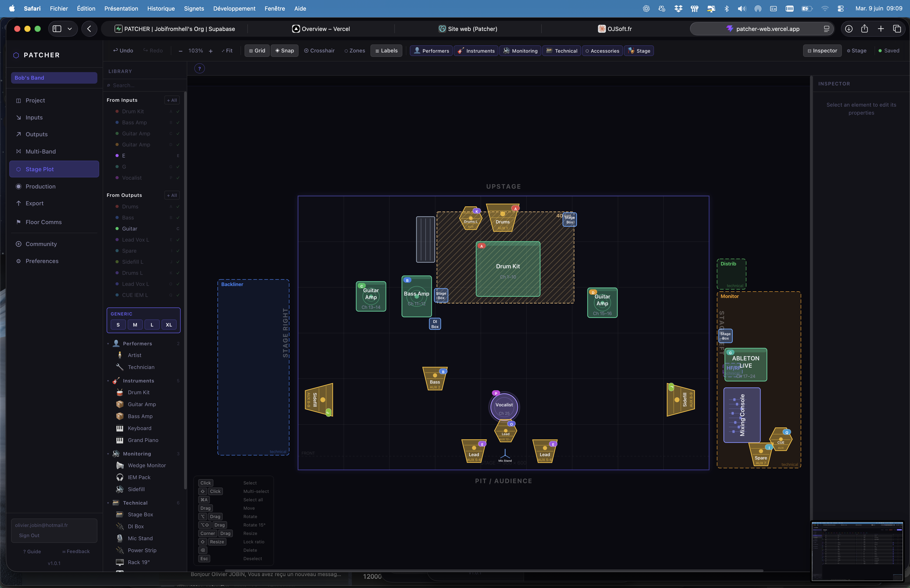Enable the Crosshair toggle
The height and width of the screenshot is (588, 910).
319,51
